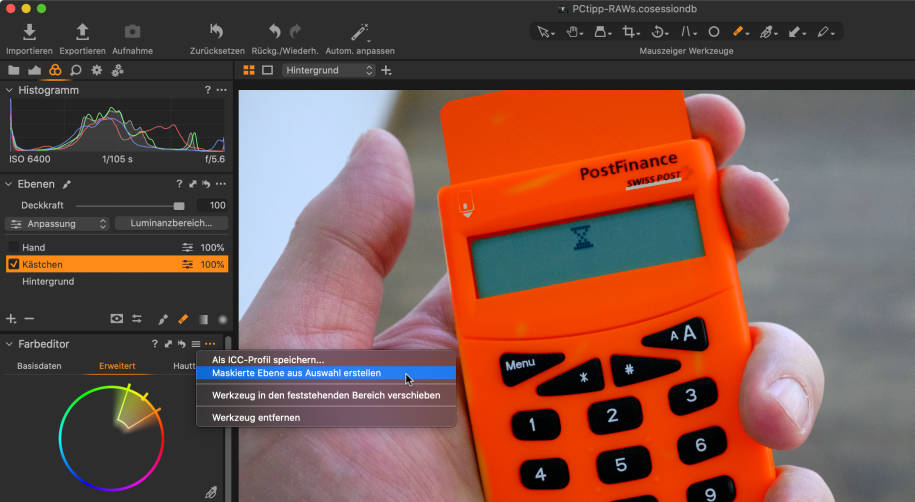Open the Details magnifier tool tab
The width and height of the screenshot is (915, 502).
pos(76,70)
